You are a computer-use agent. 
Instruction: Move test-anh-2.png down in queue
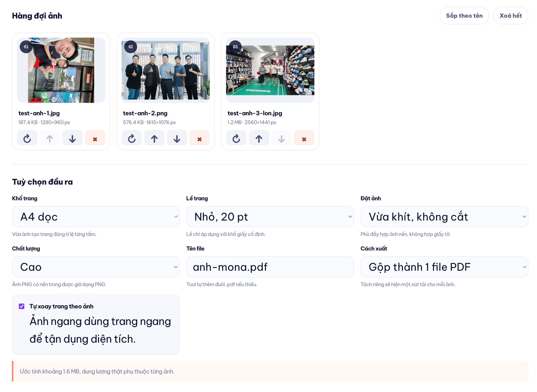pyautogui.click(x=177, y=138)
